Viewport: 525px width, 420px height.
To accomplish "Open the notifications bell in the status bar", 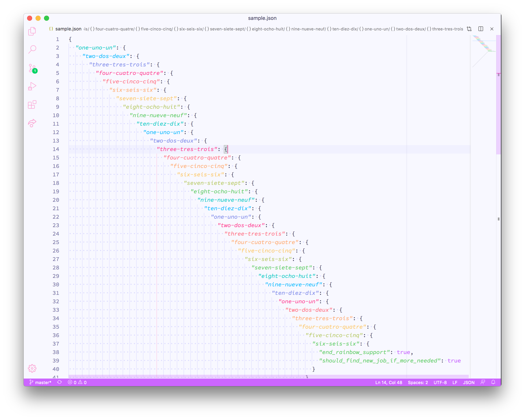I will [x=493, y=382].
